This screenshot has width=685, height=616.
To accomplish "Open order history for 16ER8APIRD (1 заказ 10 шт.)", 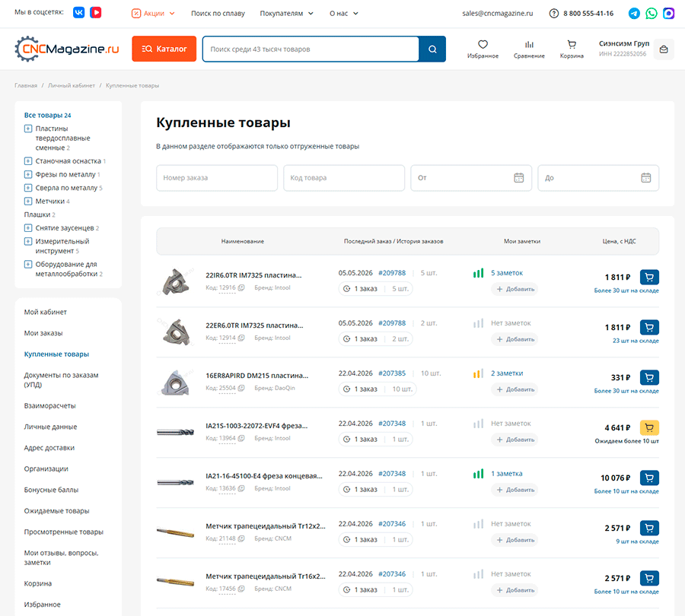I will click(x=378, y=389).
